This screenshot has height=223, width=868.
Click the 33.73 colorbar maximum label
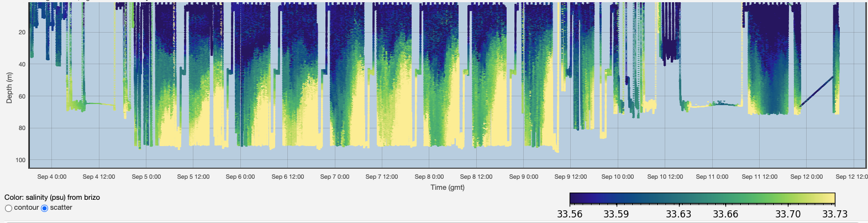tap(835, 214)
